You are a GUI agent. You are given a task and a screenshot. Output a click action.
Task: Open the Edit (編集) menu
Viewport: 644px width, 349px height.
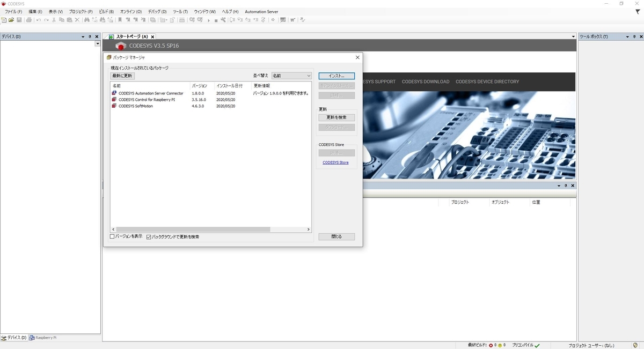[35, 11]
